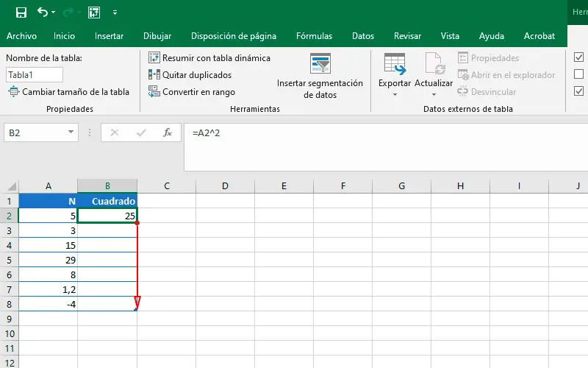
Task: Open the Customize Quick Access Toolbar dropdown
Action: click(115, 13)
